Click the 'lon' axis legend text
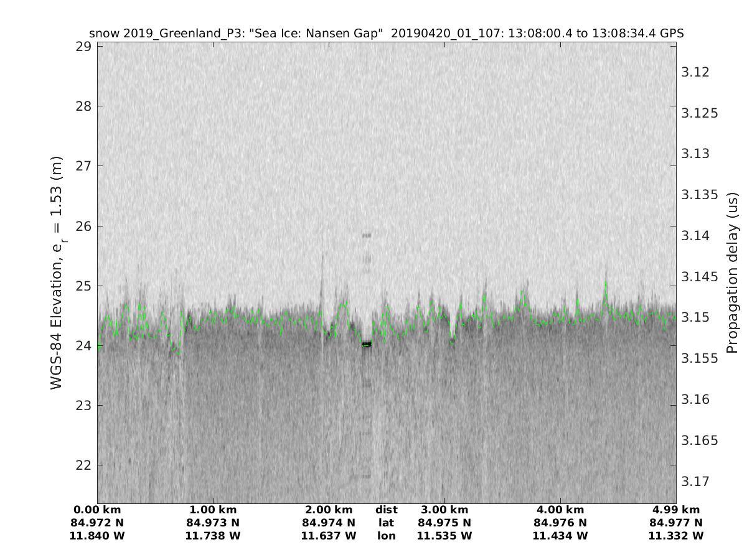Image resolution: width=747 pixels, height=560 pixels. 386,536
